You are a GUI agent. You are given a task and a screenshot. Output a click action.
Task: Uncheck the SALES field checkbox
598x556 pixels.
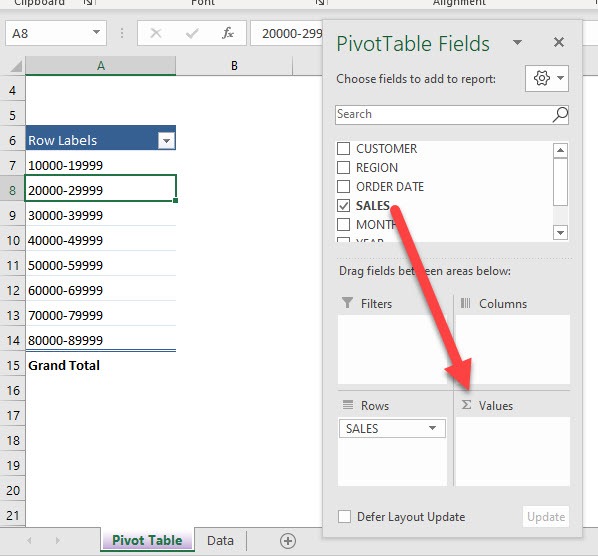(x=343, y=206)
